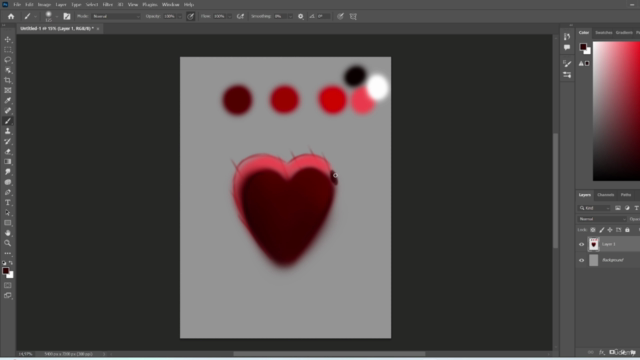Select the Zoom tool

tap(8, 243)
